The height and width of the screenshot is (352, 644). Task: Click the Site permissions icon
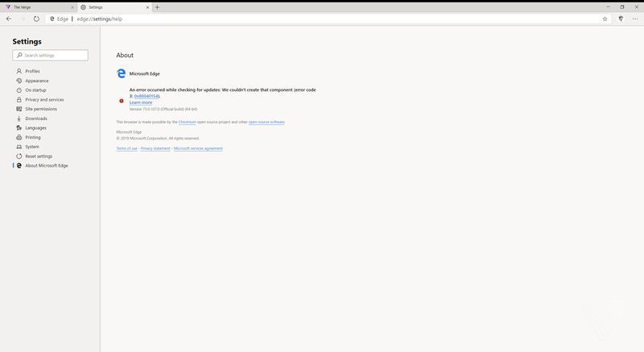pos(19,109)
